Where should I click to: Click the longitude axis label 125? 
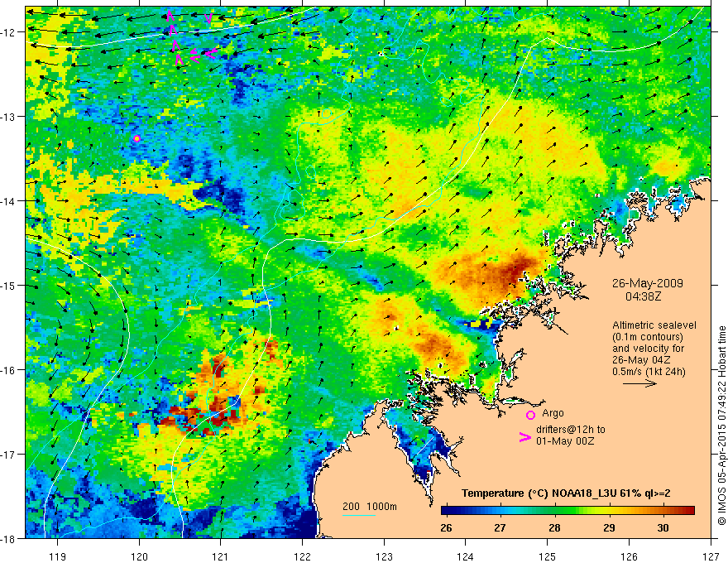coord(548,556)
